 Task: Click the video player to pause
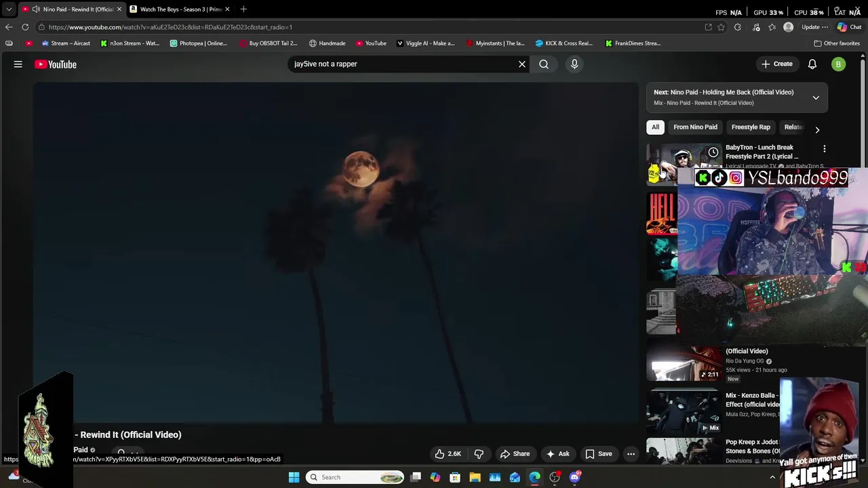(336, 252)
